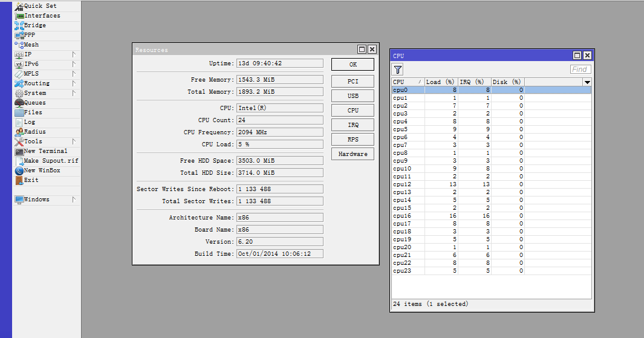644x338 pixels.
Task: Select the cpu19 row
Action: tap(492, 239)
